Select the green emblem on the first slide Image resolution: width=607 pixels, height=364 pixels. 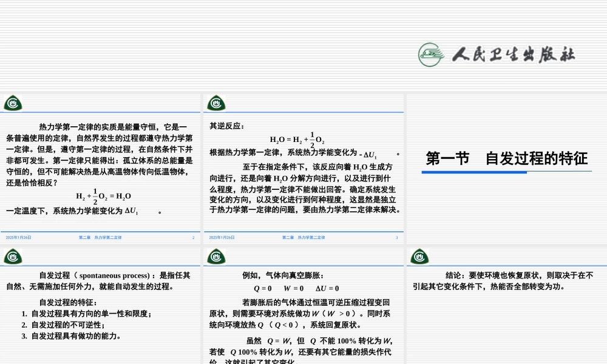point(13,103)
